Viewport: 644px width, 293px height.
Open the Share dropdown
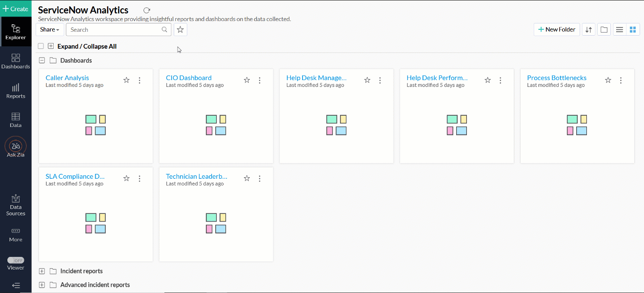click(x=49, y=29)
